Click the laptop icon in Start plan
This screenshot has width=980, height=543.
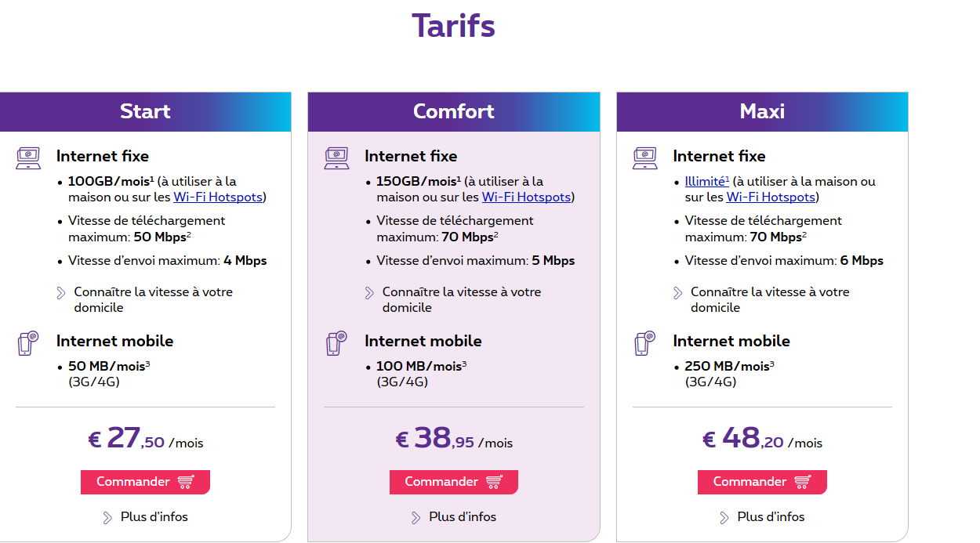pyautogui.click(x=28, y=158)
